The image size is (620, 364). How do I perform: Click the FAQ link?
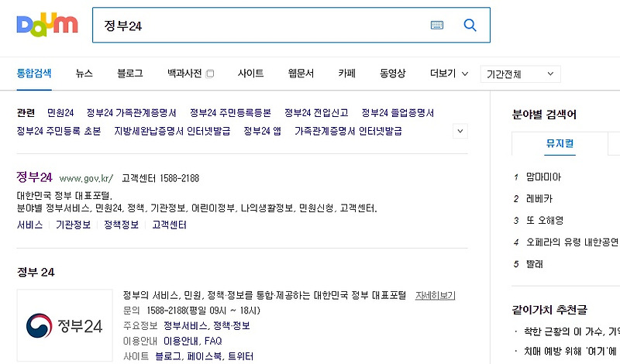[213, 341]
